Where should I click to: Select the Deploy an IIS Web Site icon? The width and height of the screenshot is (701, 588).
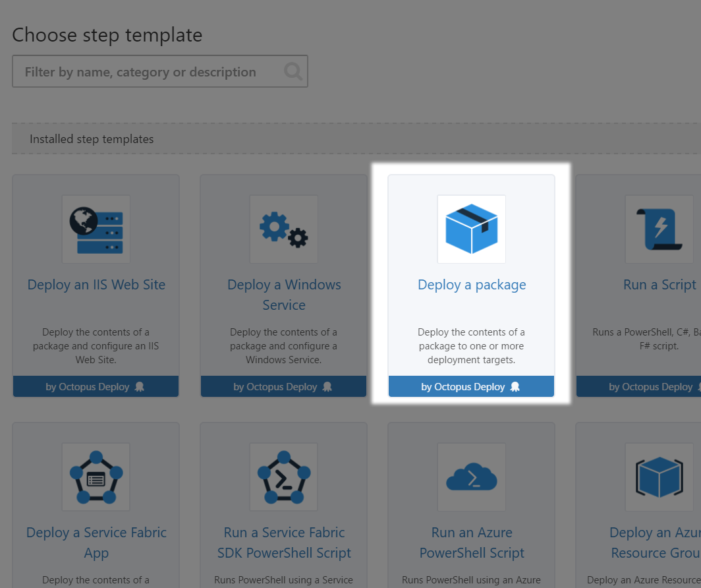96,229
